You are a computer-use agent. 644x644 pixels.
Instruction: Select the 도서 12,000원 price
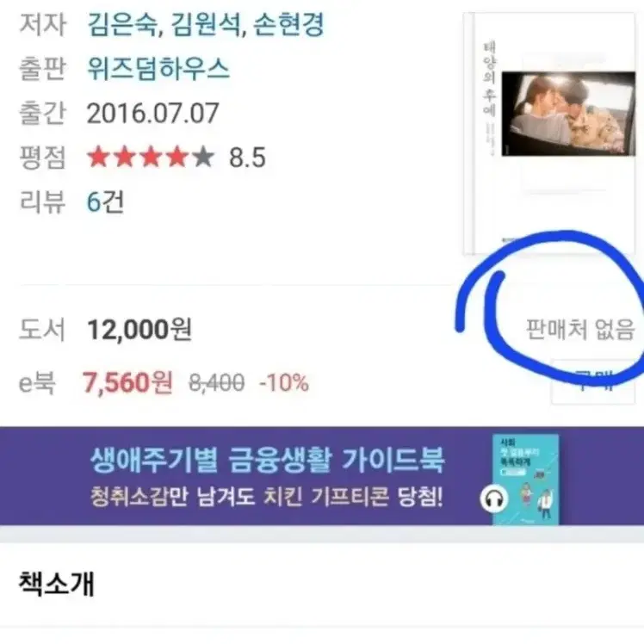tap(139, 330)
